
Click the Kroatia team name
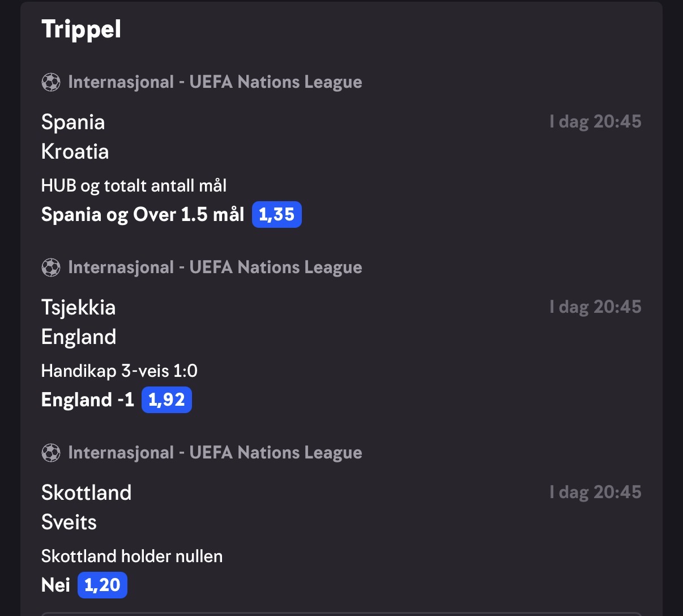[x=75, y=151]
